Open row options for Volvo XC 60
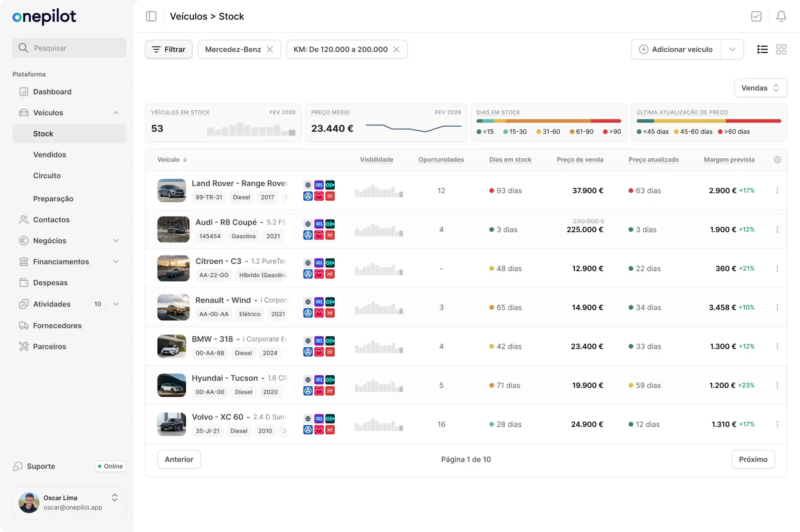Image resolution: width=800 pixels, height=532 pixels. pos(777,424)
